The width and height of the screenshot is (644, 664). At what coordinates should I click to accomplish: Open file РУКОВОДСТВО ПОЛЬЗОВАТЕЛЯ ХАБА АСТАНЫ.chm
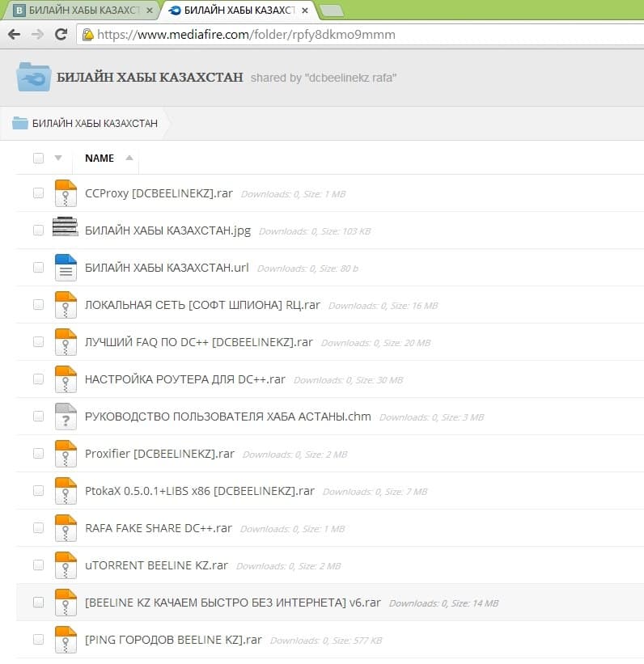pyautogui.click(x=228, y=417)
